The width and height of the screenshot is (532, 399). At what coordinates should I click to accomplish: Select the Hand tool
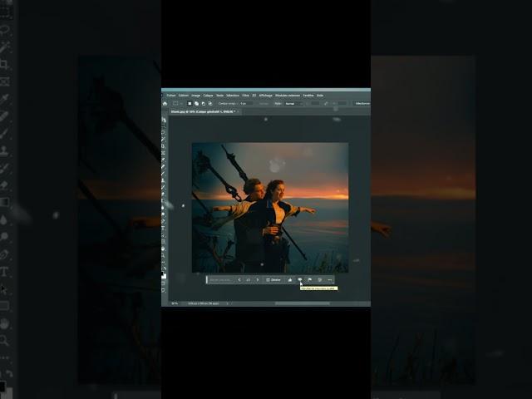pos(164,249)
